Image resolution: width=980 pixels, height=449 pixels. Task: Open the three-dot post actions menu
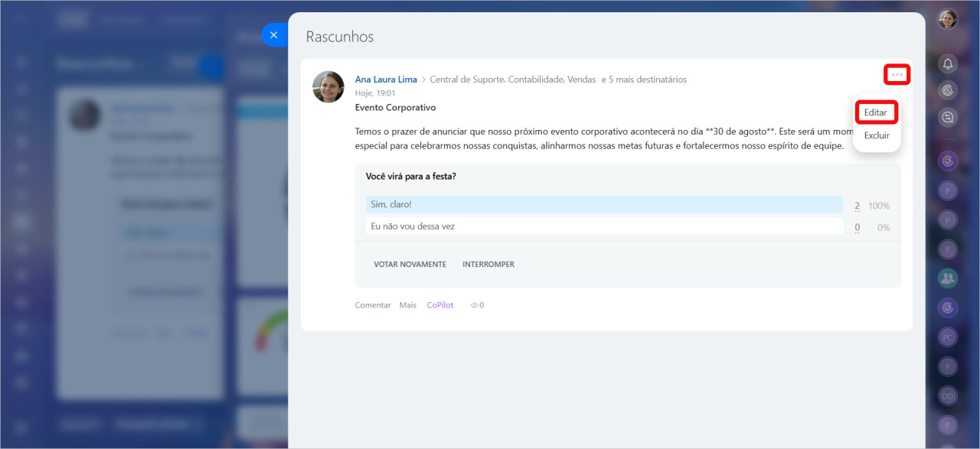897,75
